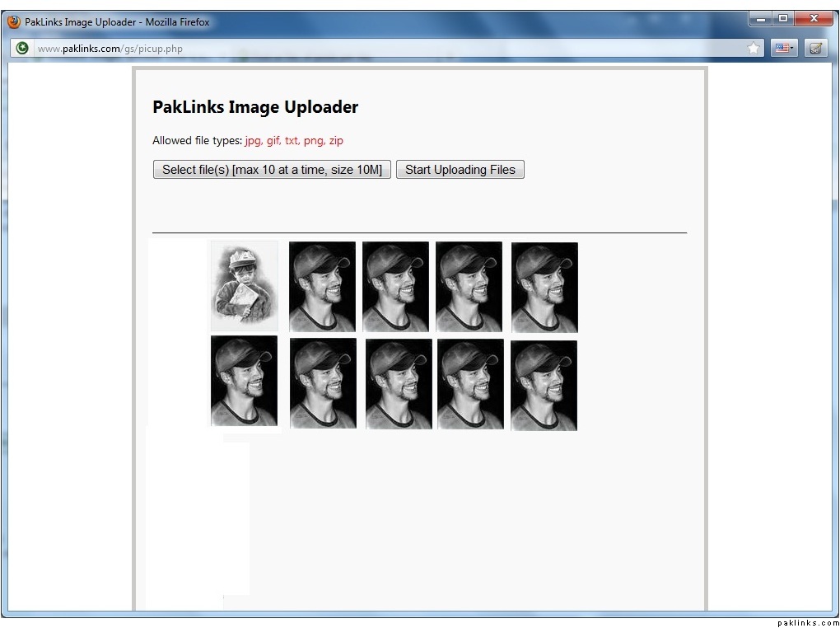Select the child with cap sketch thumbnail

click(244, 286)
